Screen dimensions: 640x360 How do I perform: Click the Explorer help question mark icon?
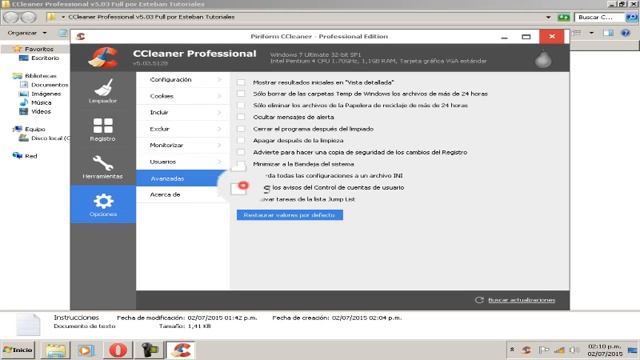pos(625,33)
